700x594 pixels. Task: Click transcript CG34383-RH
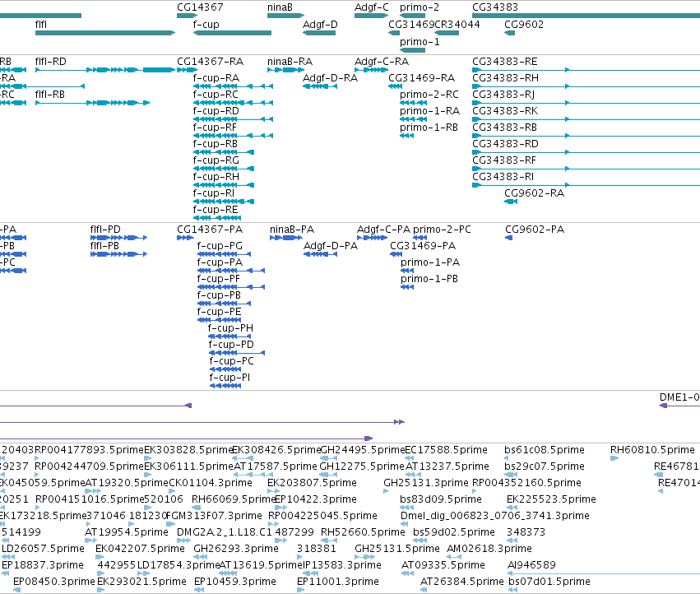pyautogui.click(x=586, y=86)
